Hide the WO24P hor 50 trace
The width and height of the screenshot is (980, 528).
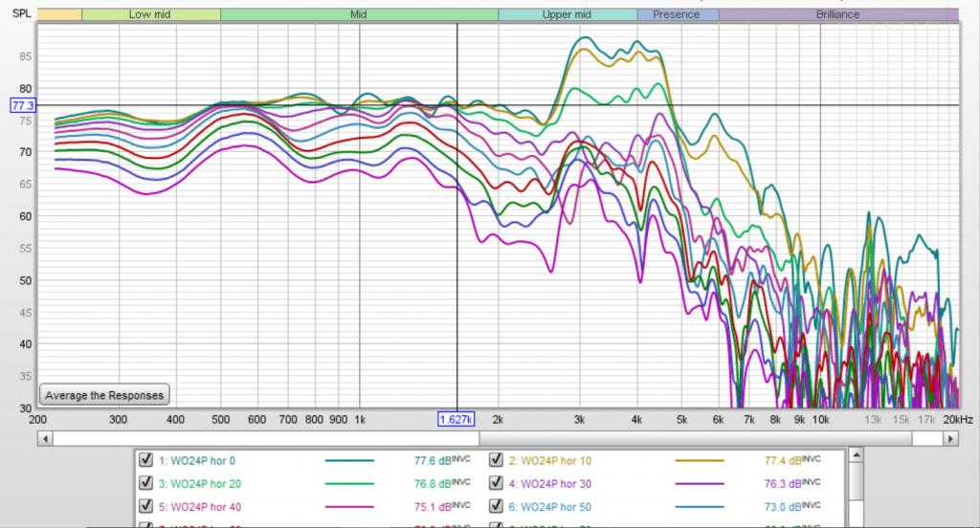(x=496, y=506)
